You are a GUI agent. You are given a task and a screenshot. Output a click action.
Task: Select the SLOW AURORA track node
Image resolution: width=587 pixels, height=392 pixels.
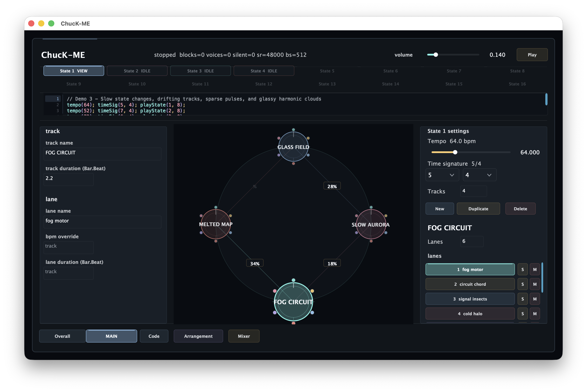tap(371, 224)
